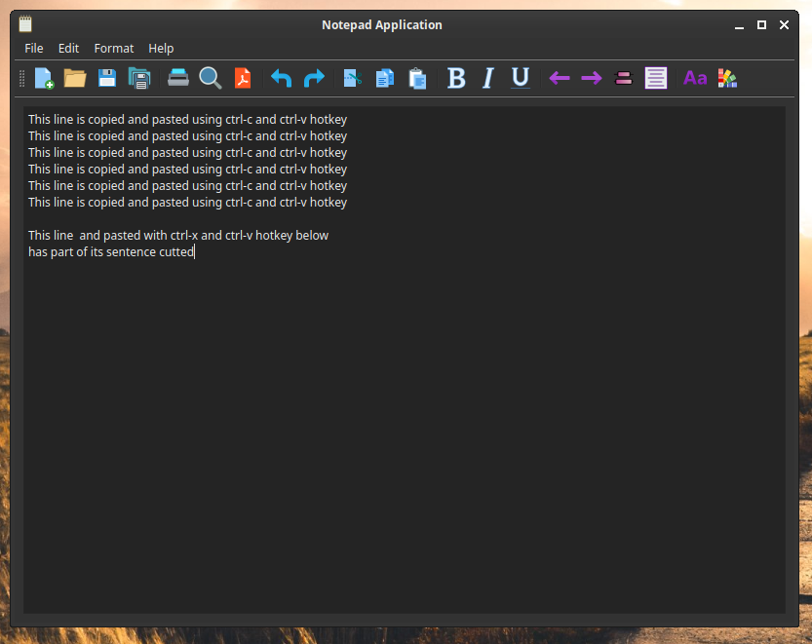This screenshot has width=812, height=644.
Task: Open the font selector Aa icon
Action: click(x=695, y=78)
